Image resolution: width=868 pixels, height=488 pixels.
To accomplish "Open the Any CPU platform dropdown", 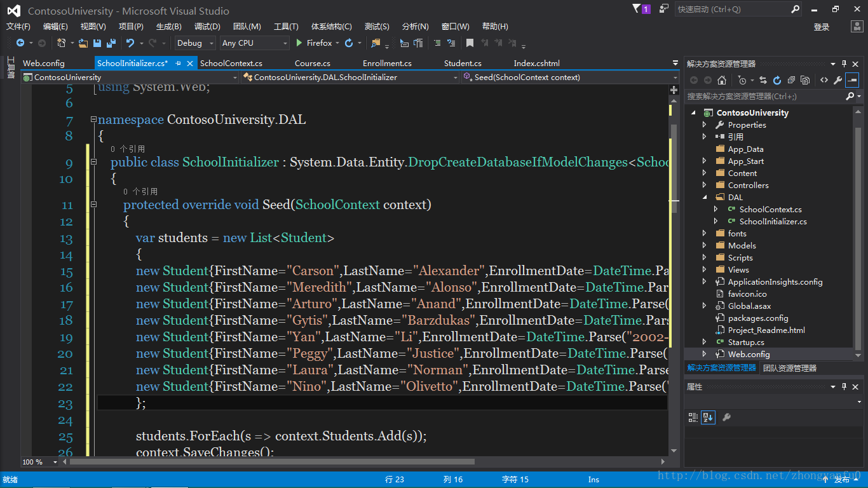I will [254, 43].
